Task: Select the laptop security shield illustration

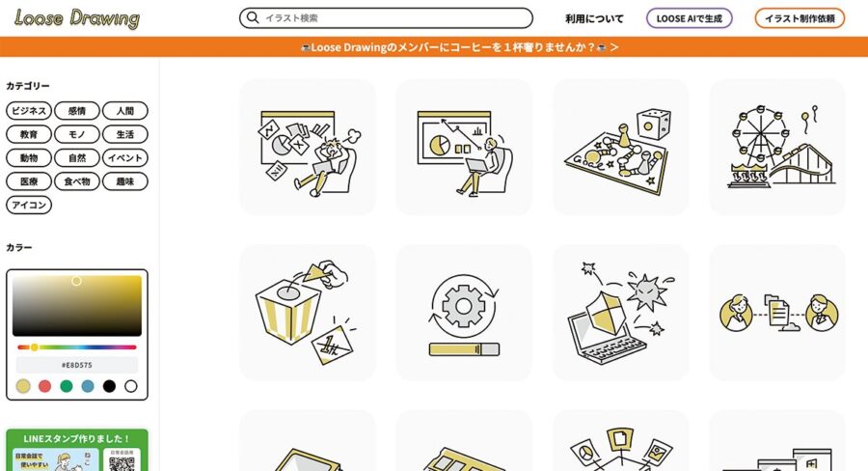Action: [x=620, y=313]
